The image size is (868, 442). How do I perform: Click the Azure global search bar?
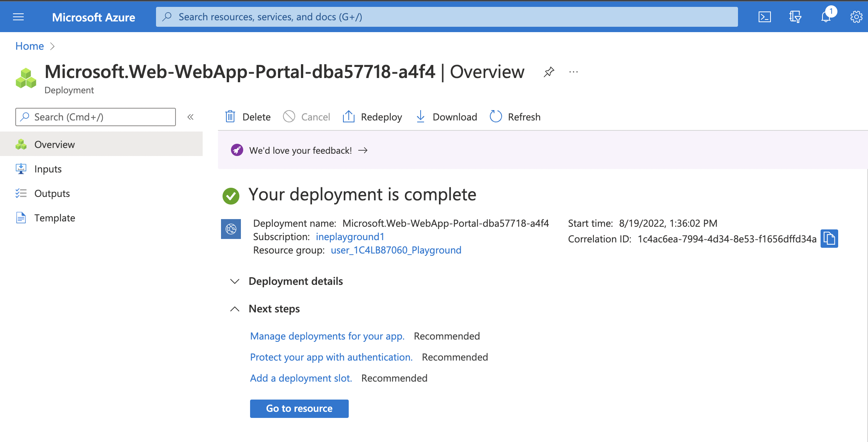pos(447,17)
